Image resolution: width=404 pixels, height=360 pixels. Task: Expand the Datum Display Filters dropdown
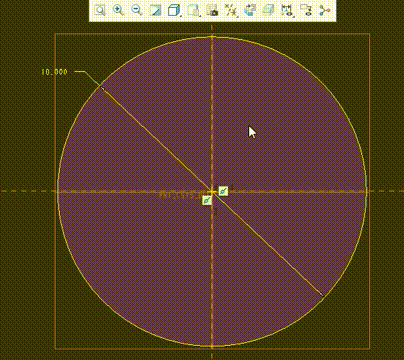coord(231,10)
